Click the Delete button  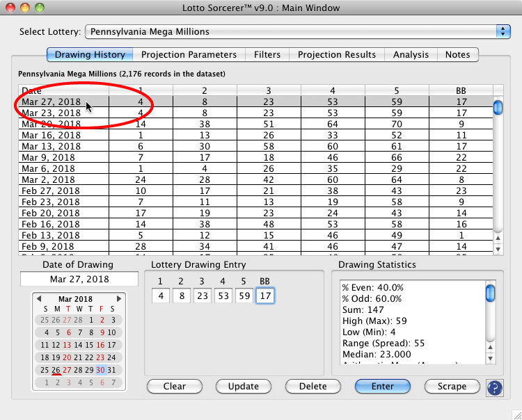coord(313,387)
